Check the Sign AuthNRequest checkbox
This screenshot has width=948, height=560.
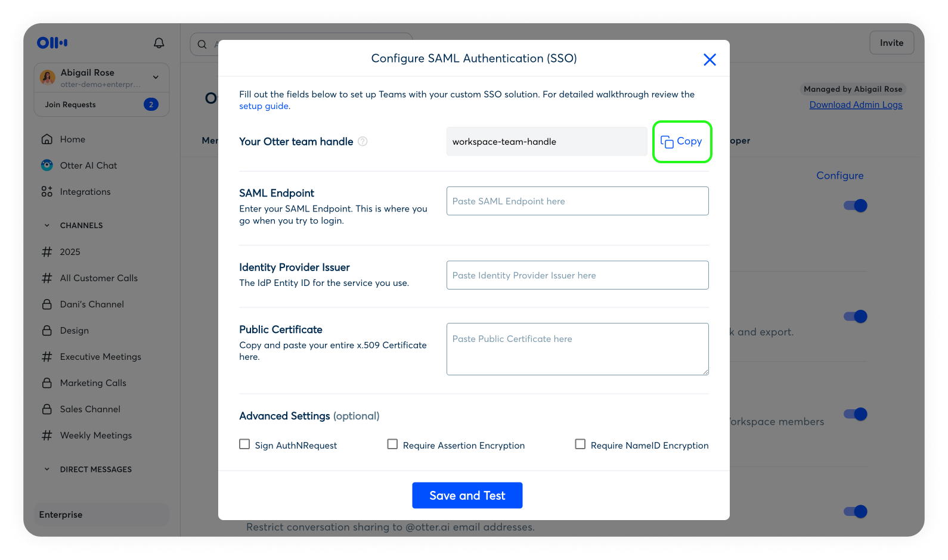click(x=244, y=444)
